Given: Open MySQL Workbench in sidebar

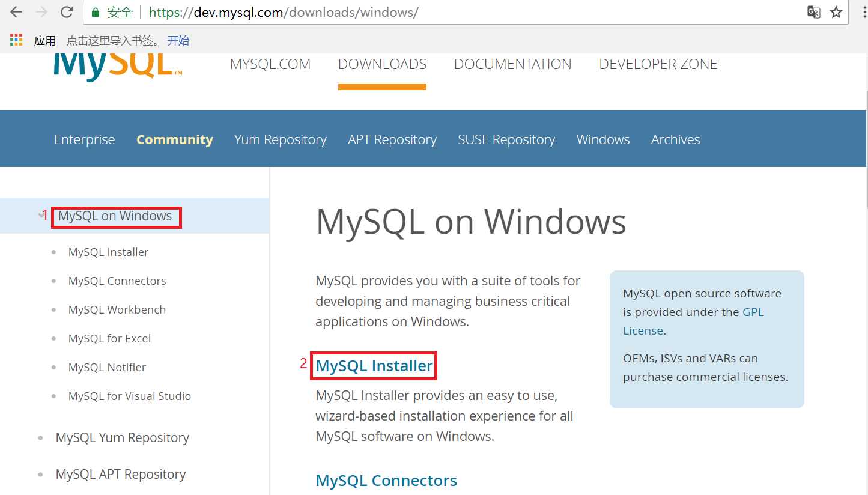Looking at the screenshot, I should (117, 310).
